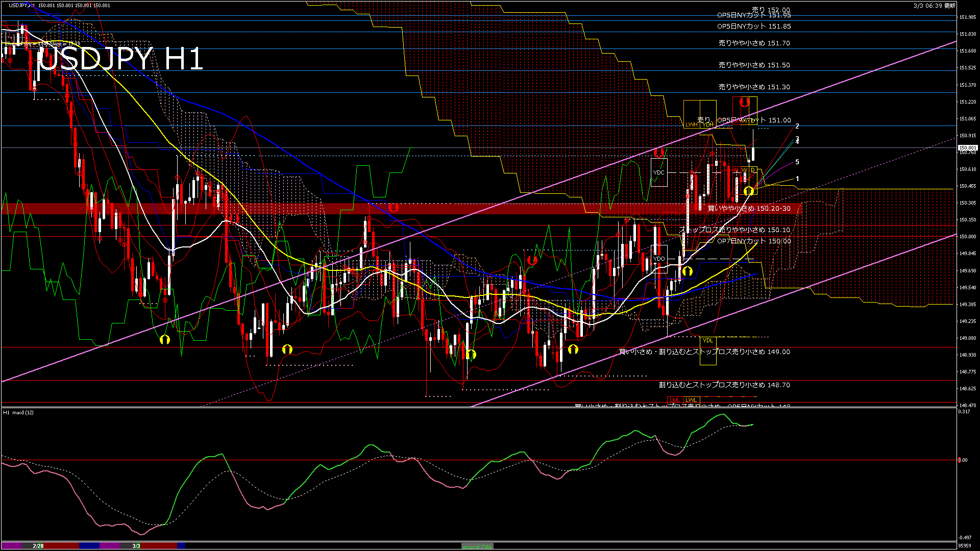The height and width of the screenshot is (551, 980).
Task: Click the red down arrow above the YDC box
Action: pos(659,152)
